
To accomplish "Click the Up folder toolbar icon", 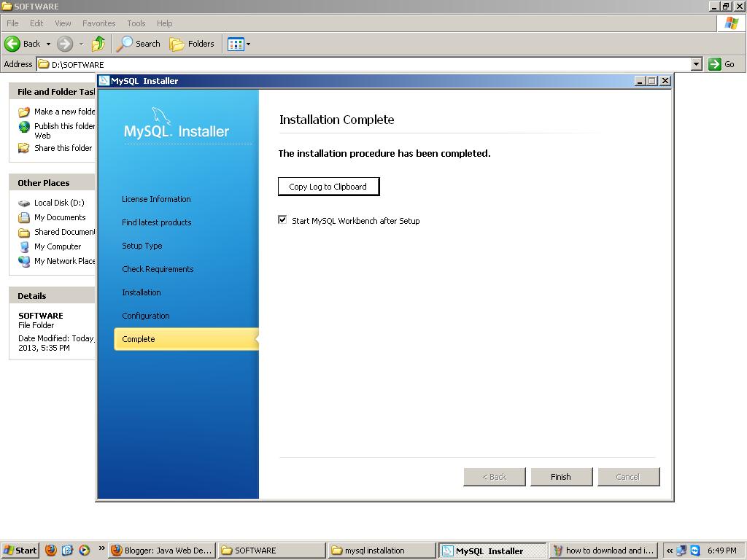I will pos(98,44).
